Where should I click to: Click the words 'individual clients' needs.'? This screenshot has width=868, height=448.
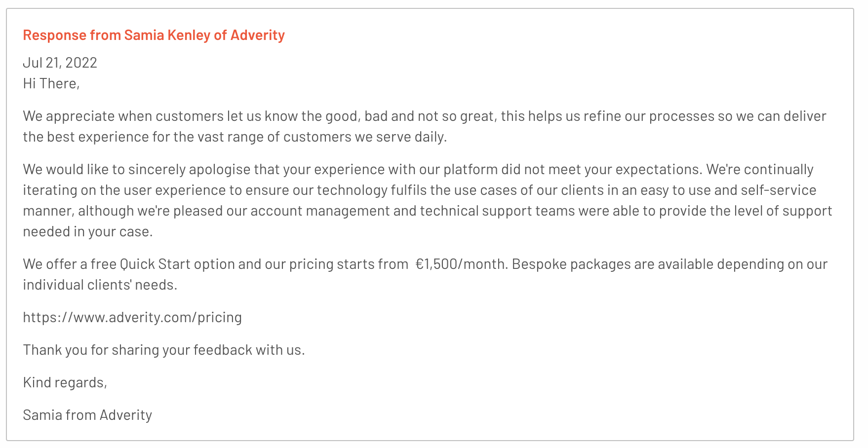click(100, 285)
